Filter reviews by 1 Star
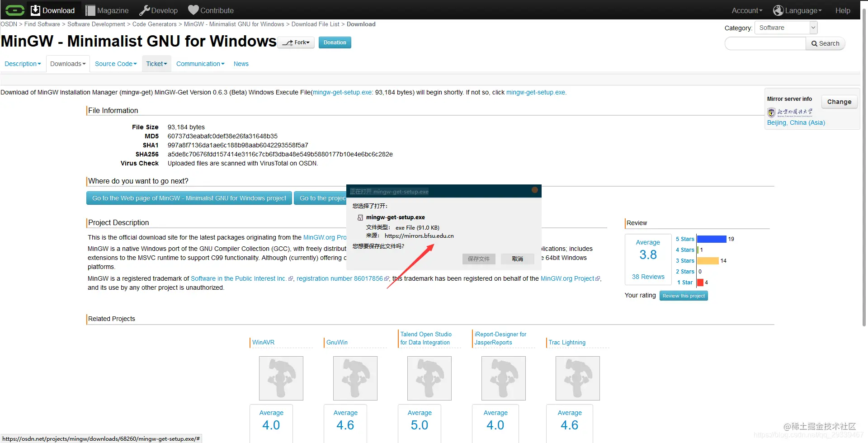The width and height of the screenshot is (868, 443). pos(685,283)
